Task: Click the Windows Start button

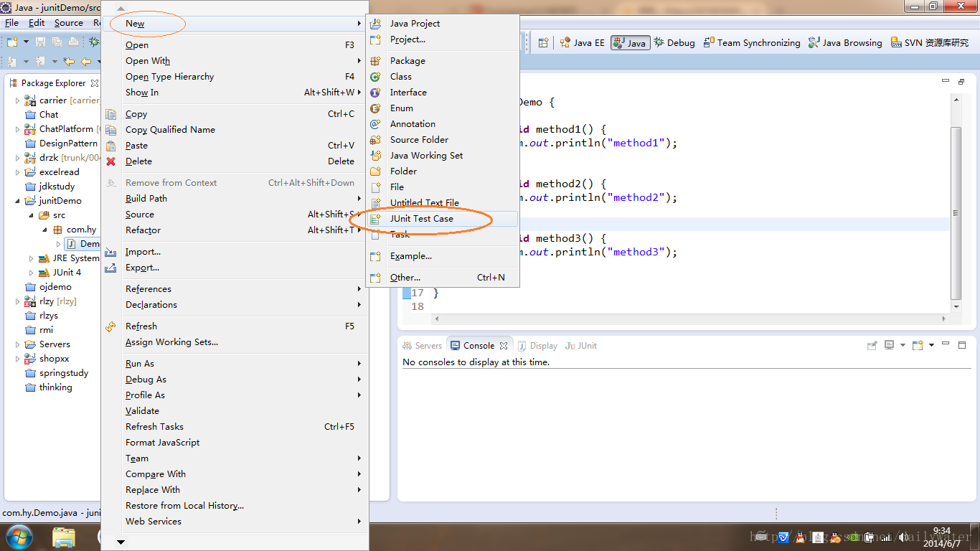Action: 19,536
